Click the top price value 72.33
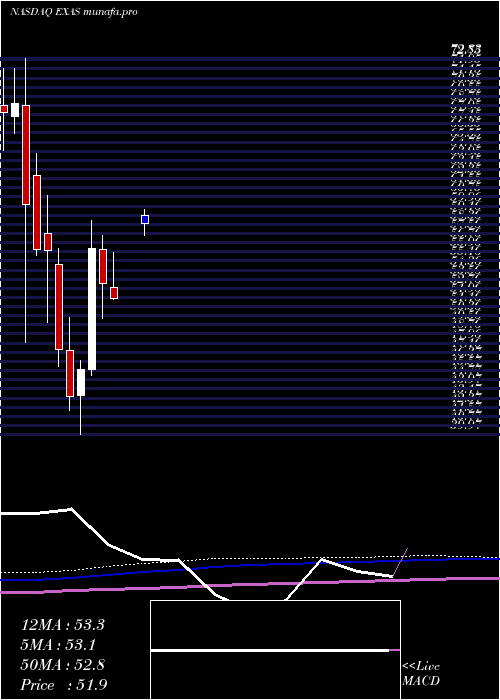Viewport: 500px width, 700px height. (465, 50)
